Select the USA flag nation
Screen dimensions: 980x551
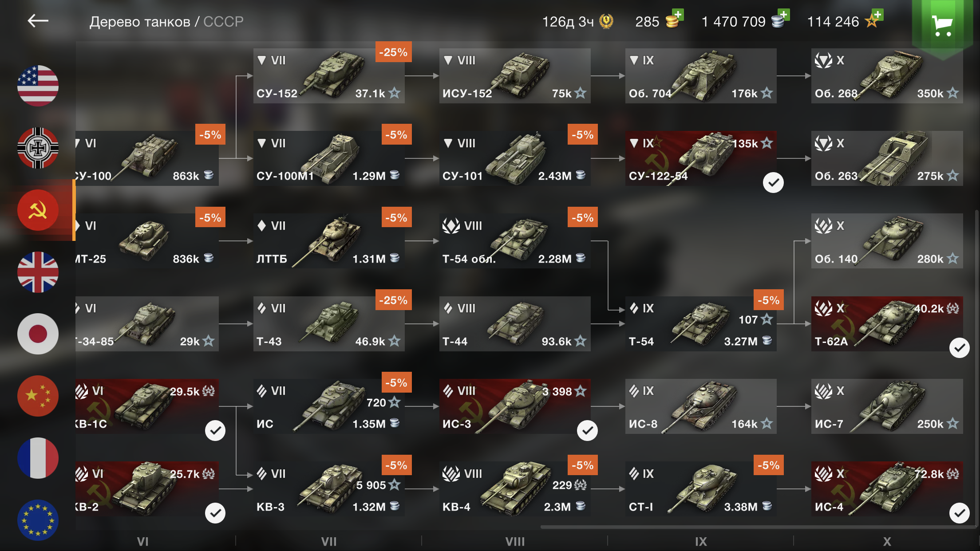pos(38,86)
